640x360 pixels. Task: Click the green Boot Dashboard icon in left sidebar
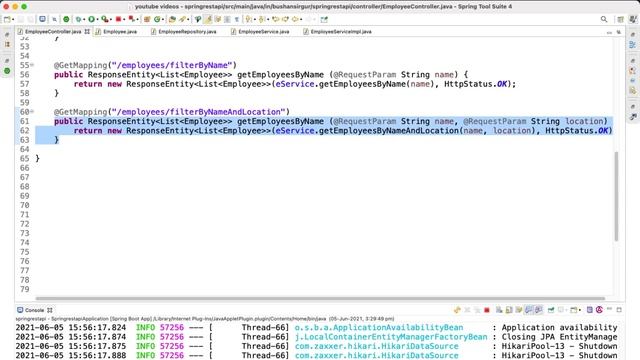tap(7, 71)
